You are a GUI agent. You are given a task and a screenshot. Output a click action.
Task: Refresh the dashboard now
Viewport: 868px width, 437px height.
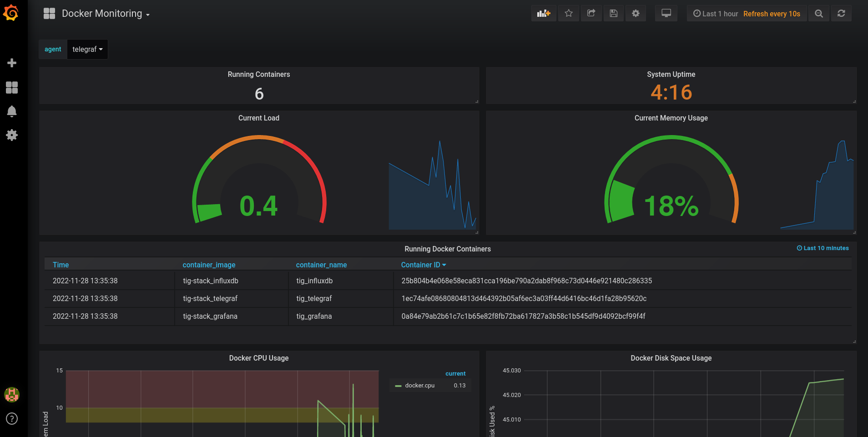[841, 14]
